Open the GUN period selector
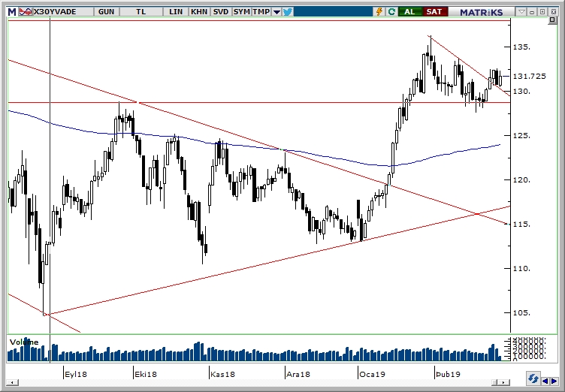Viewport: 565px width, 392px height. click(x=106, y=12)
